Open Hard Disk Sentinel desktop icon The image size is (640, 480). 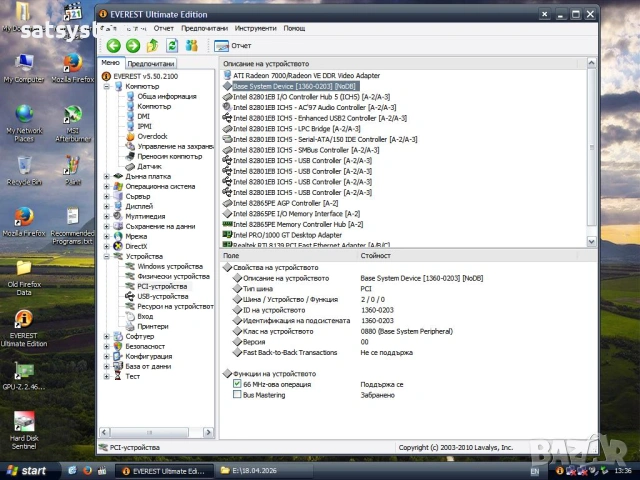click(24, 430)
